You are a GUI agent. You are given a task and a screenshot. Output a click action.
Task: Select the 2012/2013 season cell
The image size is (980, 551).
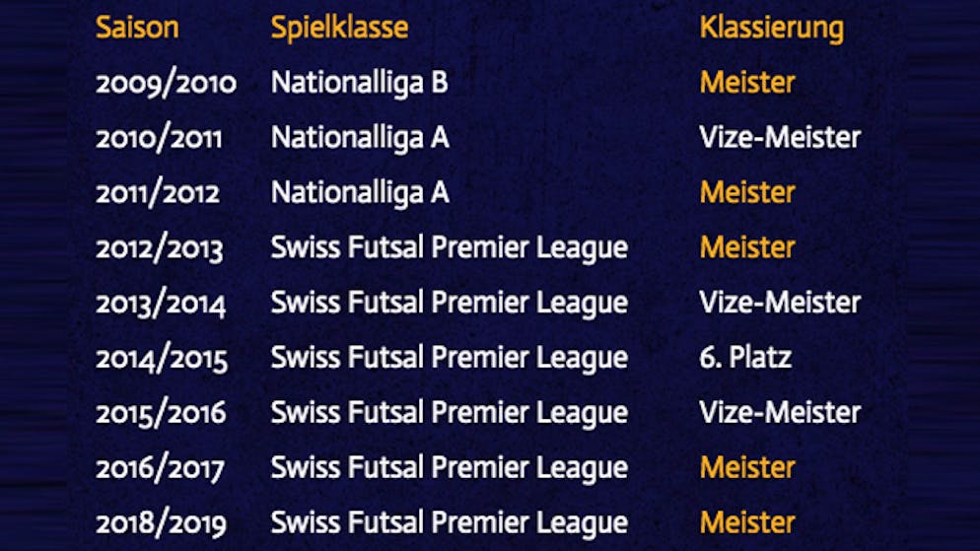tap(160, 248)
